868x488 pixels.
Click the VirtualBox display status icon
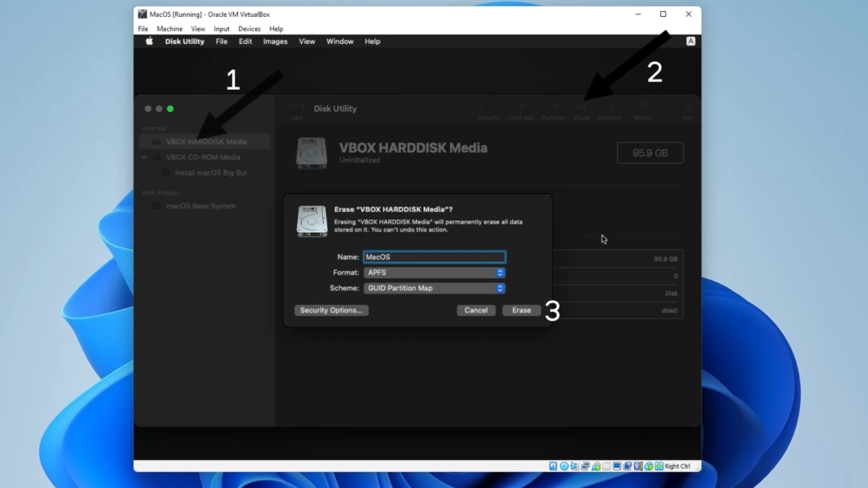click(x=617, y=467)
